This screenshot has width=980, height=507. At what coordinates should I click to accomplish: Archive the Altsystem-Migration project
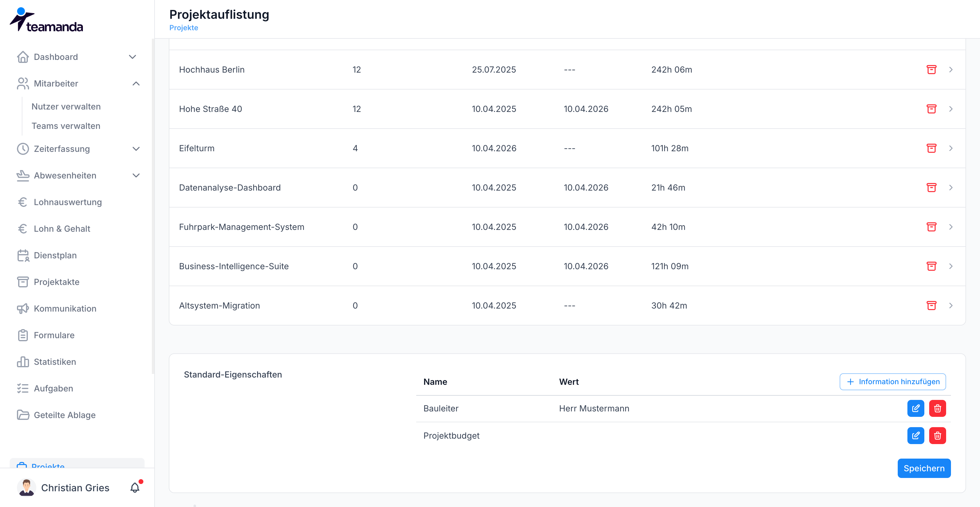click(x=931, y=306)
